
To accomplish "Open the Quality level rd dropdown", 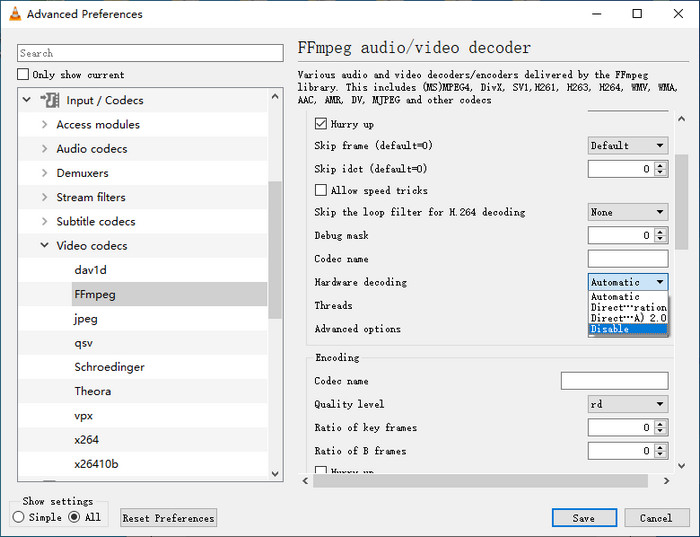I will click(628, 404).
